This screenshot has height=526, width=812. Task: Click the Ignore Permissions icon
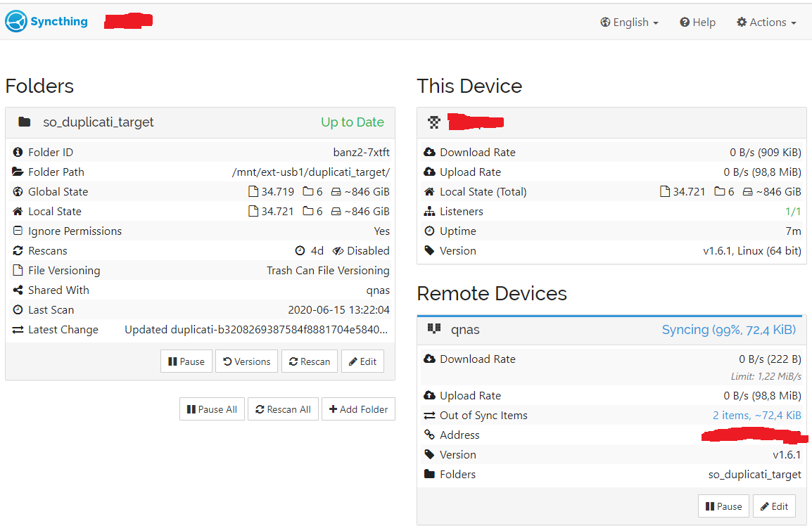click(18, 231)
